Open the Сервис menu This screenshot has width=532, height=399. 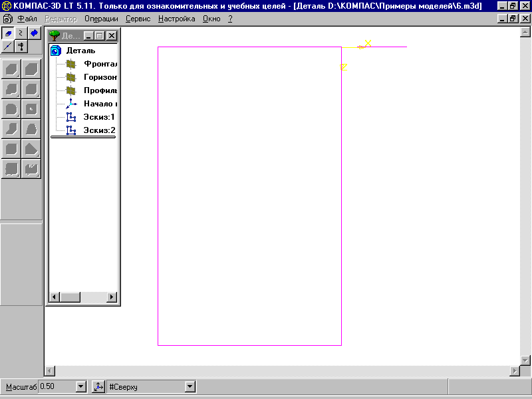[138, 19]
